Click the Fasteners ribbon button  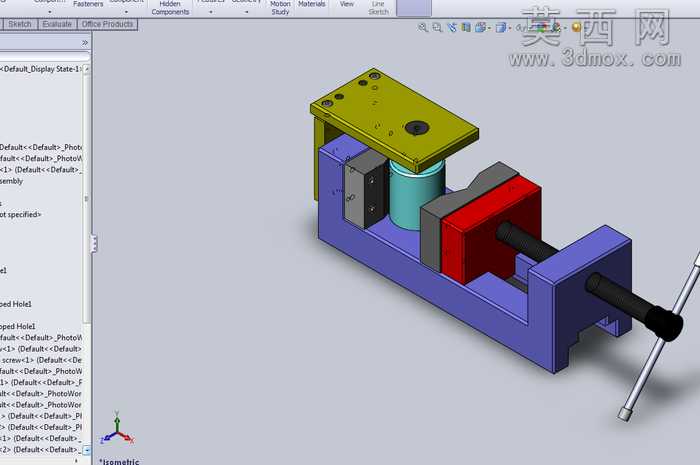(x=88, y=4)
